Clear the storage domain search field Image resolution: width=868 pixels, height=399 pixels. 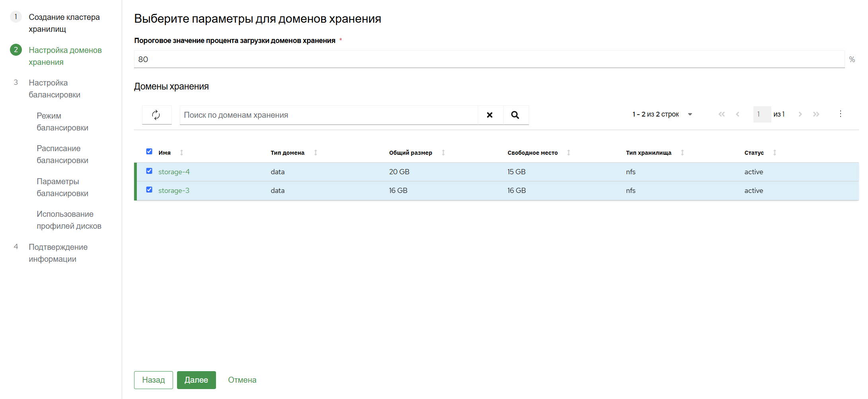tap(490, 115)
